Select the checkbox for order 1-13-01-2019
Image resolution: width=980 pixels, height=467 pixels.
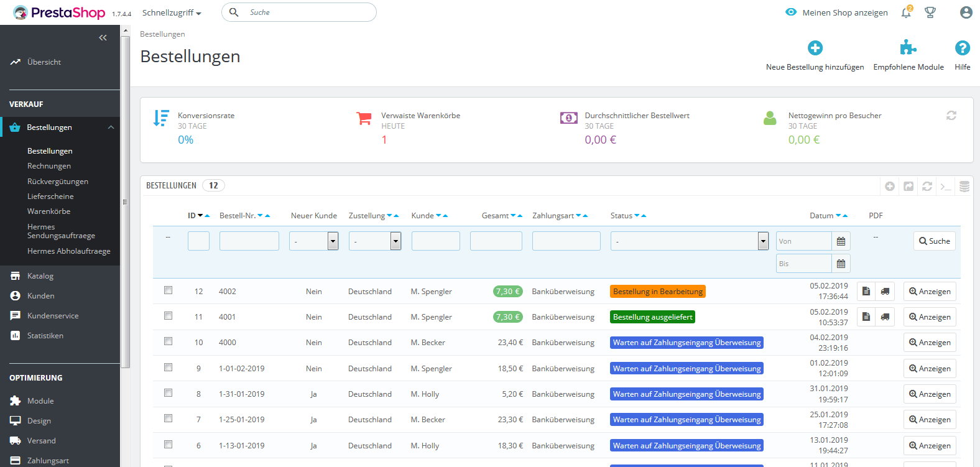(x=168, y=444)
